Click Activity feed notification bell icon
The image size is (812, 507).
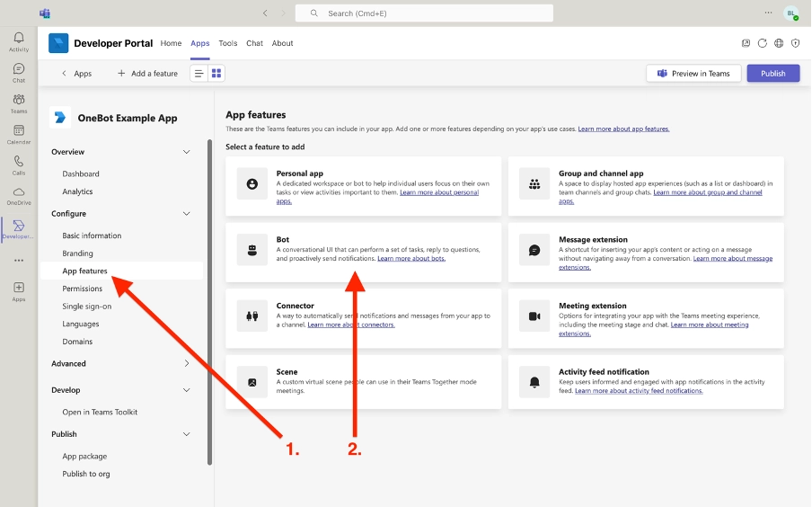coord(534,383)
